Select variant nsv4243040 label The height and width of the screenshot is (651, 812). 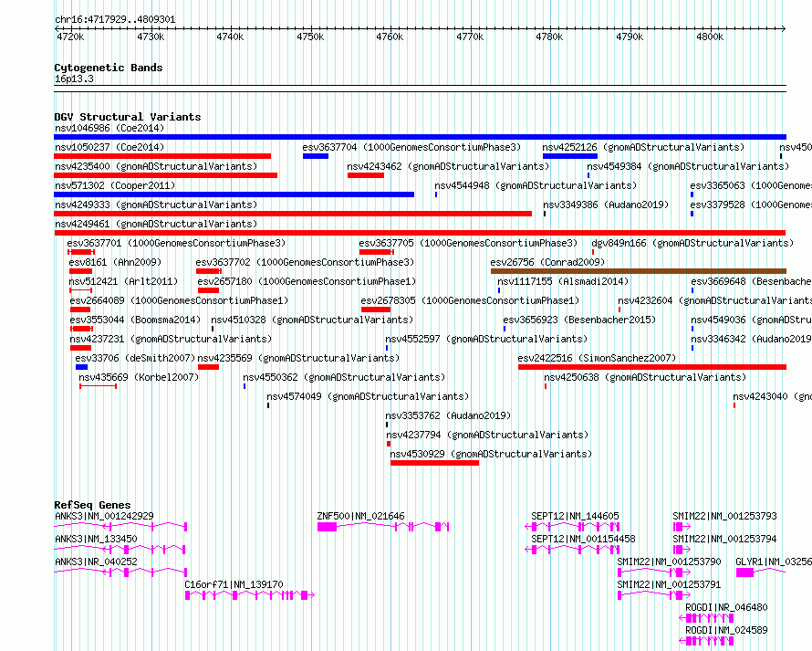pos(772,396)
